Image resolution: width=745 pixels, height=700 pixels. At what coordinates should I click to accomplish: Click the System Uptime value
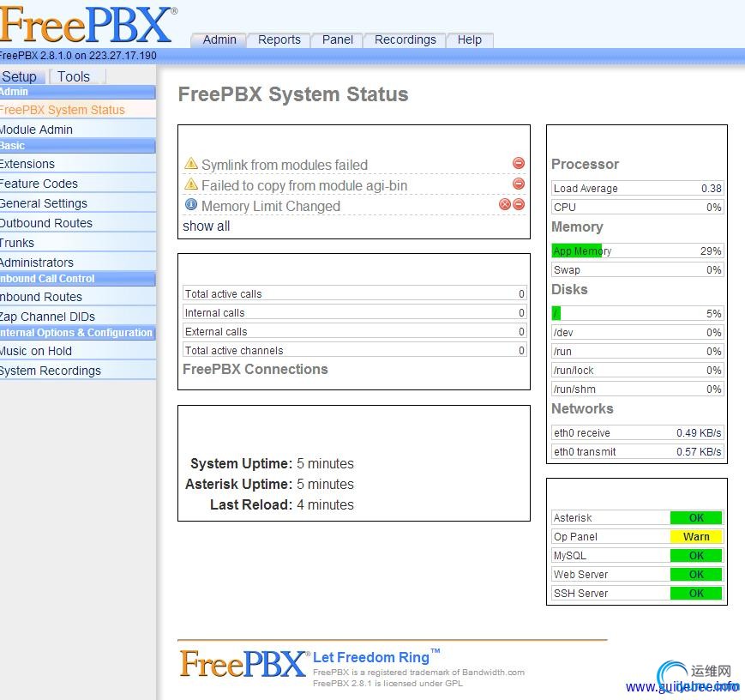[x=325, y=463]
